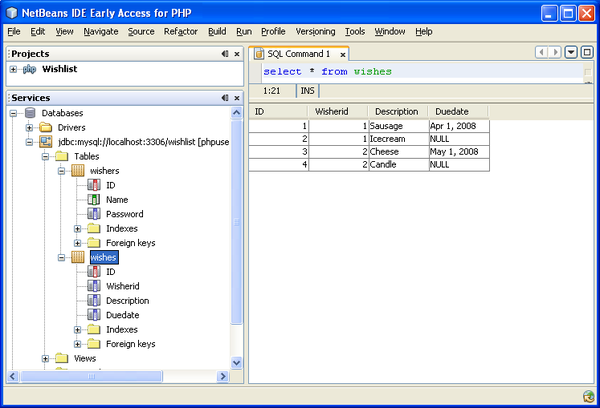Viewport: 600px width, 408px height.
Task: Click into the SQL query editor line
Action: pyautogui.click(x=422, y=72)
